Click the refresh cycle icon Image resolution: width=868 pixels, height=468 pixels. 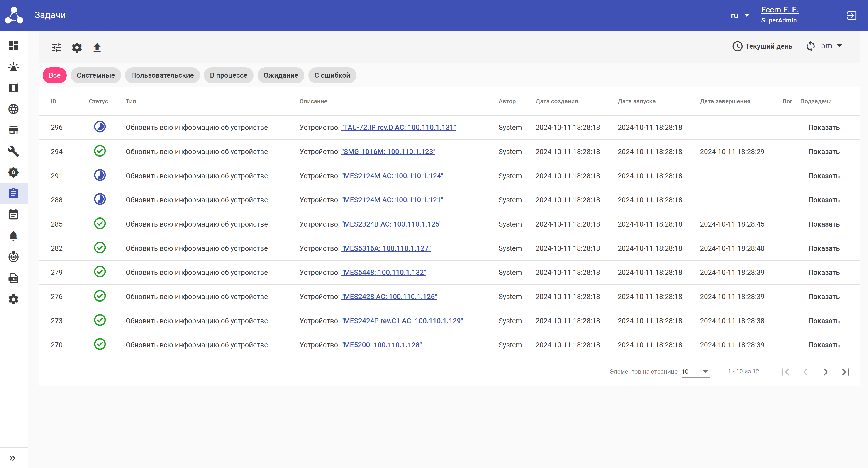(810, 46)
